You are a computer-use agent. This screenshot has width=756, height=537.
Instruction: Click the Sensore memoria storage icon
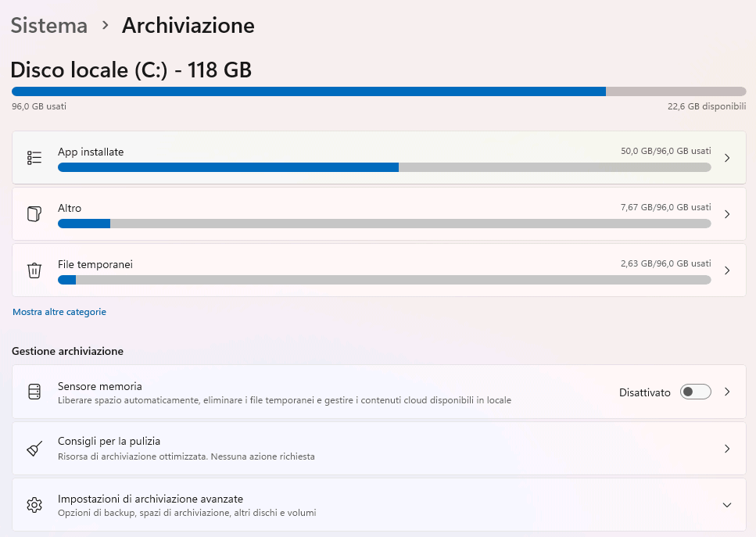[34, 392]
